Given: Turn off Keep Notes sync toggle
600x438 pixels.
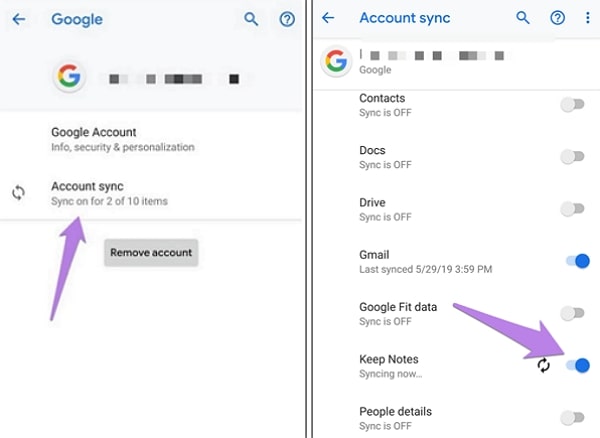Looking at the screenshot, I should 578,365.
